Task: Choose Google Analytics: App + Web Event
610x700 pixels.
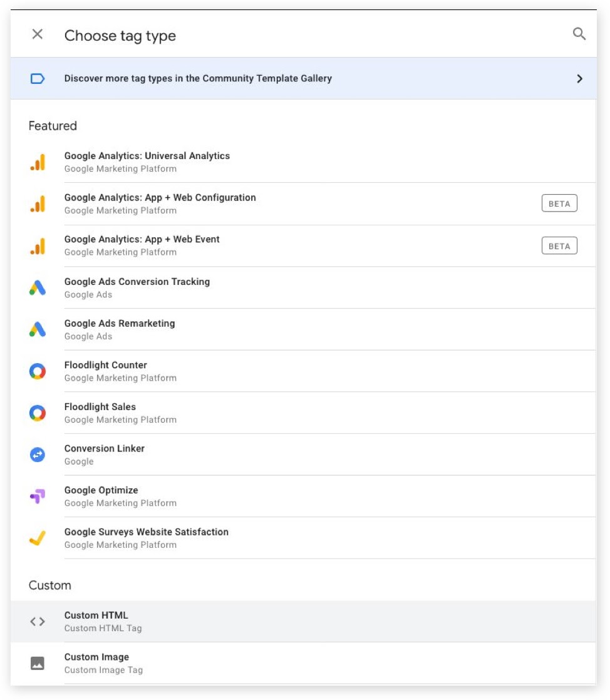Action: (304, 245)
